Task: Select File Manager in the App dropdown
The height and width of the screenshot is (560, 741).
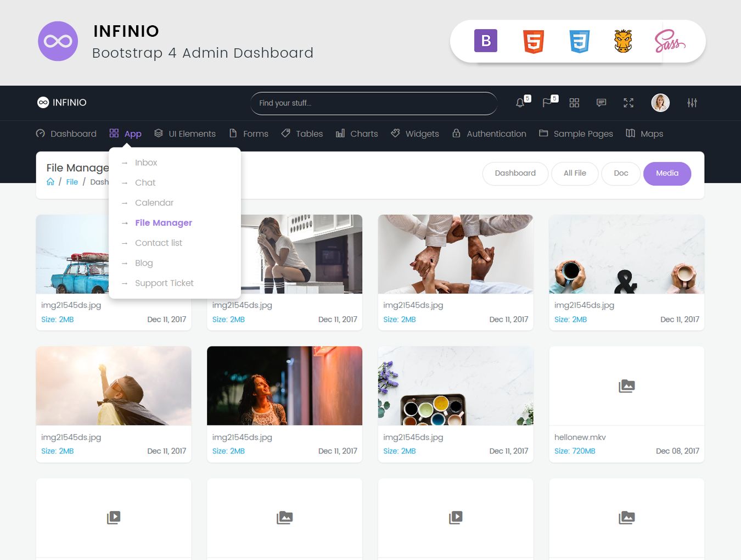Action: tap(164, 222)
